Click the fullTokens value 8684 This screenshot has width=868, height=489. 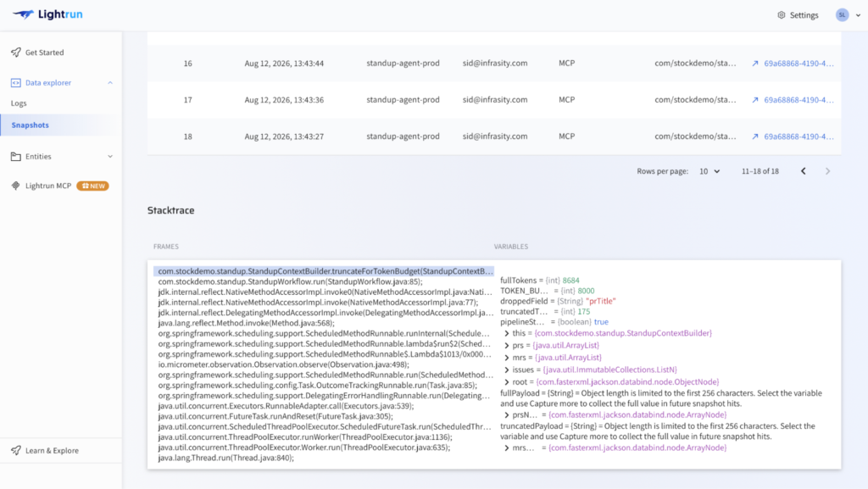click(570, 281)
